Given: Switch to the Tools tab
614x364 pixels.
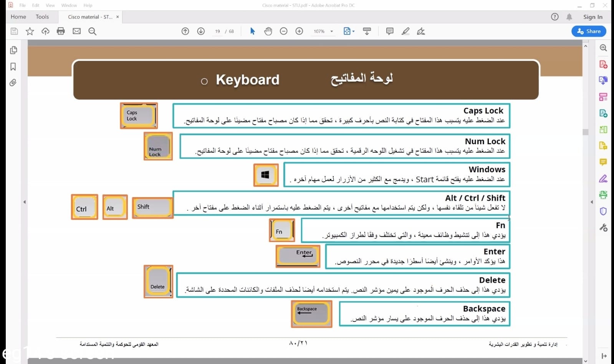Looking at the screenshot, I should 42,17.
